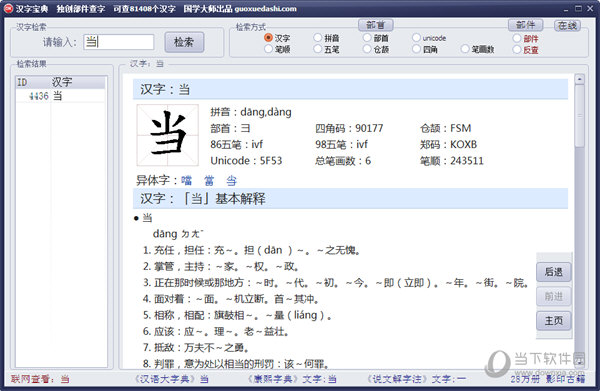Click the ID column header

pyautogui.click(x=33, y=82)
